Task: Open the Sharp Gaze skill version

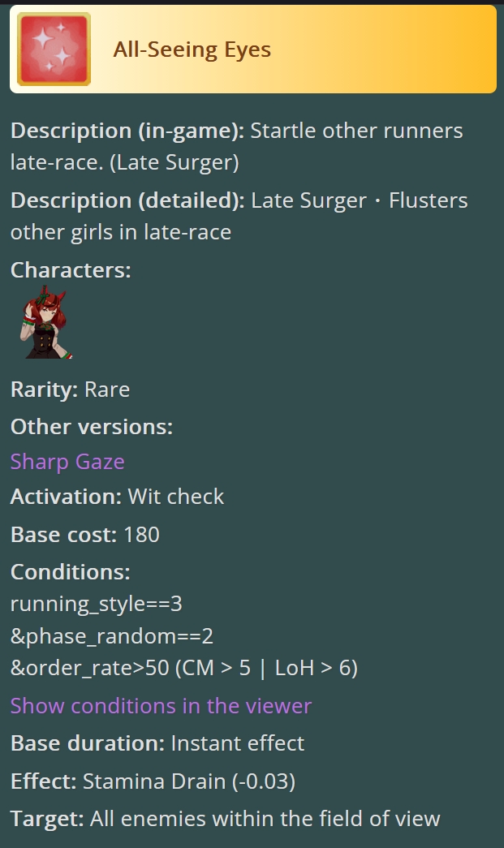Action: pyautogui.click(x=67, y=461)
